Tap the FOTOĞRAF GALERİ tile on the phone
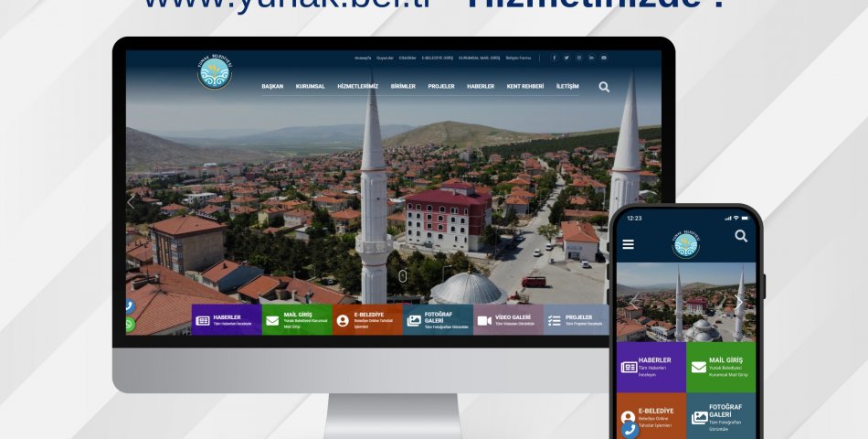868x439 pixels. click(x=721, y=416)
